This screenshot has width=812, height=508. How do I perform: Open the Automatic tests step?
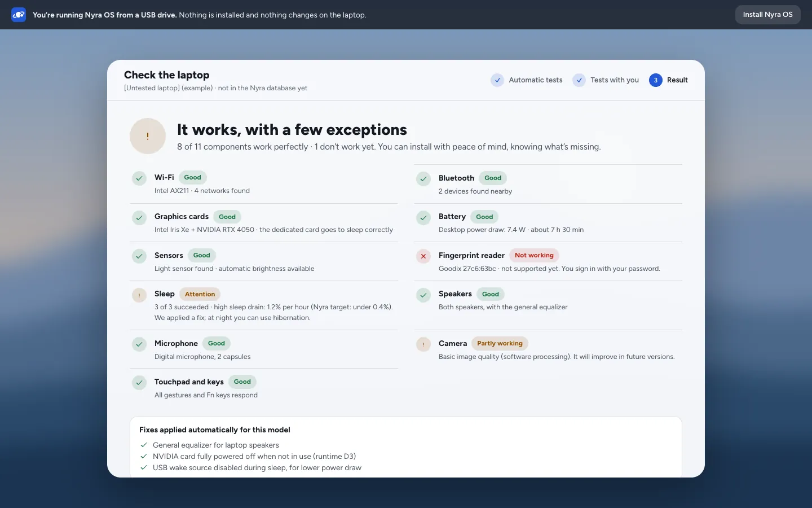527,80
